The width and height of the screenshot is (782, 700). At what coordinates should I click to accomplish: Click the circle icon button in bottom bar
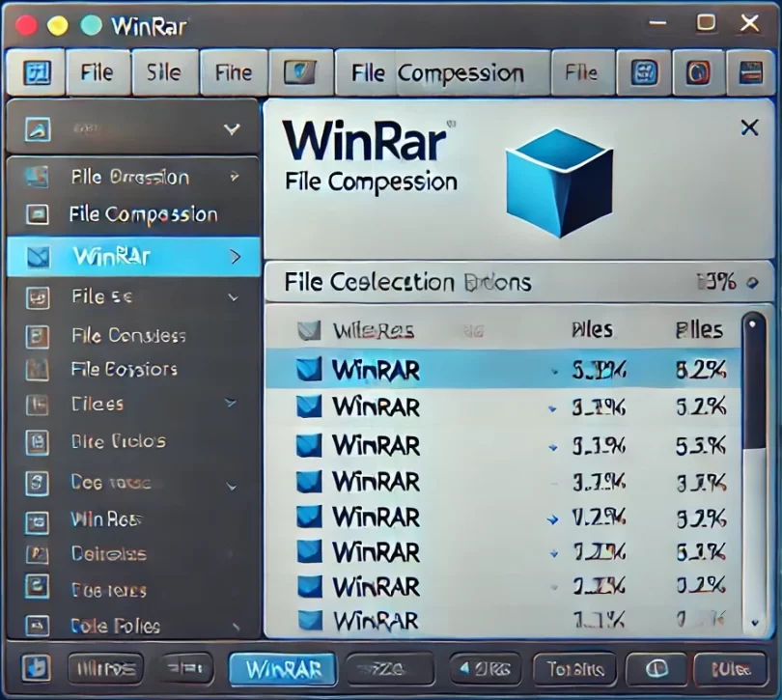coord(656,668)
